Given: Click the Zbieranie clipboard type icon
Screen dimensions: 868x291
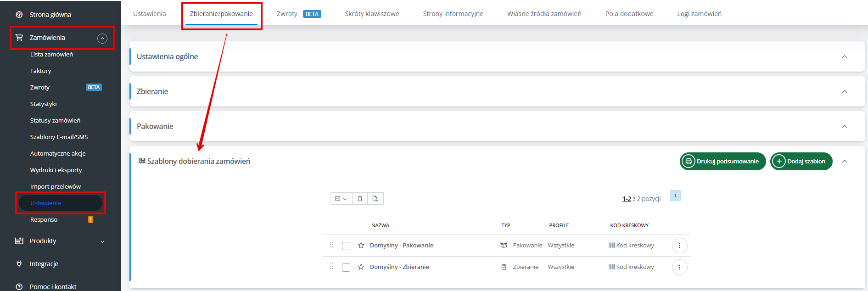Looking at the screenshot, I should (x=504, y=267).
